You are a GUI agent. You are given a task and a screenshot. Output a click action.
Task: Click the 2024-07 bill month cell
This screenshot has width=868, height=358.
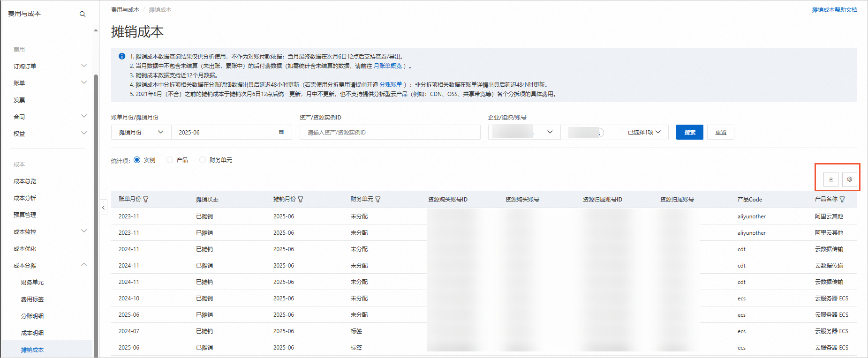point(129,331)
